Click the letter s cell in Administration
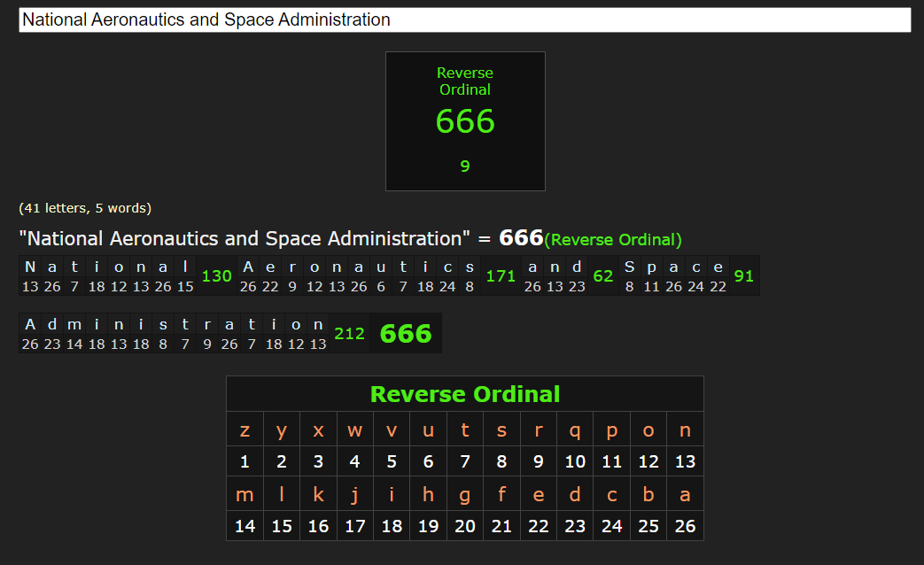 tap(163, 325)
